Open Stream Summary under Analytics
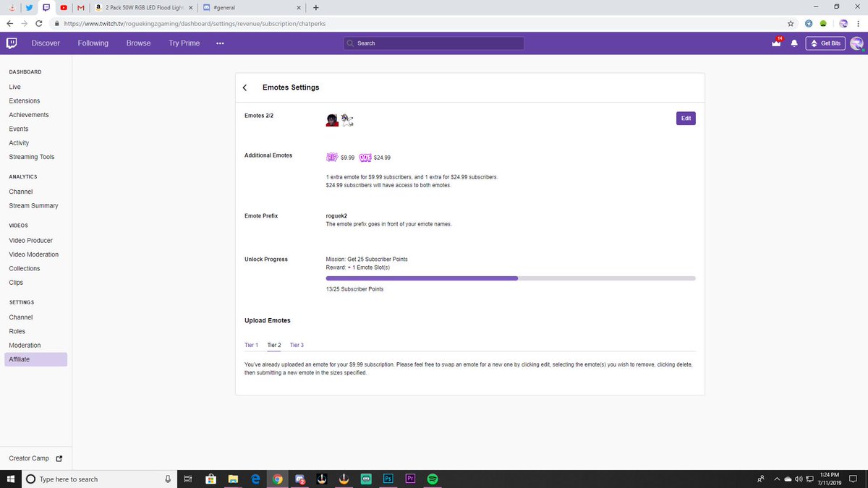868x488 pixels. (33, 206)
